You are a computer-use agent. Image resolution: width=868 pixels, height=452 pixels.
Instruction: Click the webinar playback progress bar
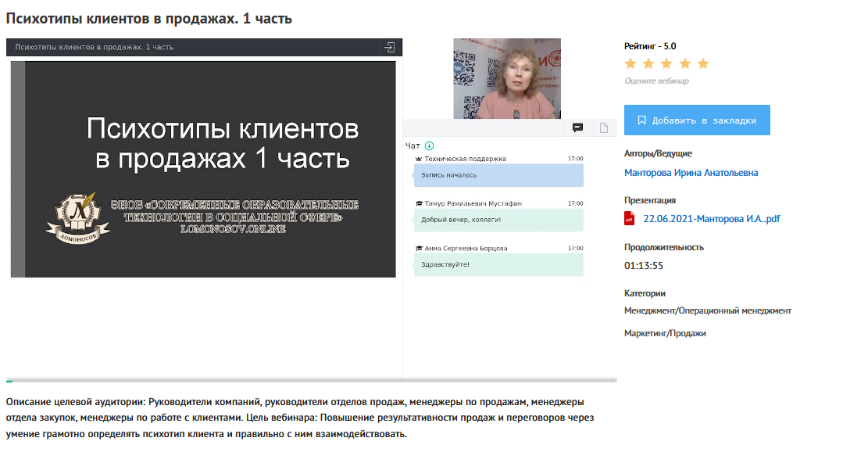coord(311,381)
